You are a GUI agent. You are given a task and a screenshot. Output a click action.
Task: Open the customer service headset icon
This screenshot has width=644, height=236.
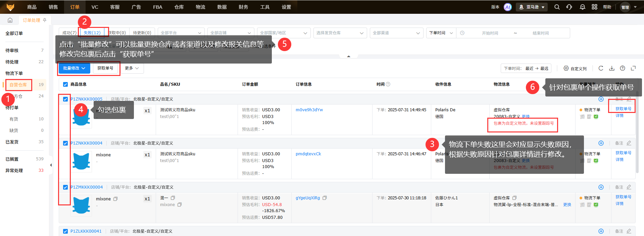pyautogui.click(x=569, y=7)
